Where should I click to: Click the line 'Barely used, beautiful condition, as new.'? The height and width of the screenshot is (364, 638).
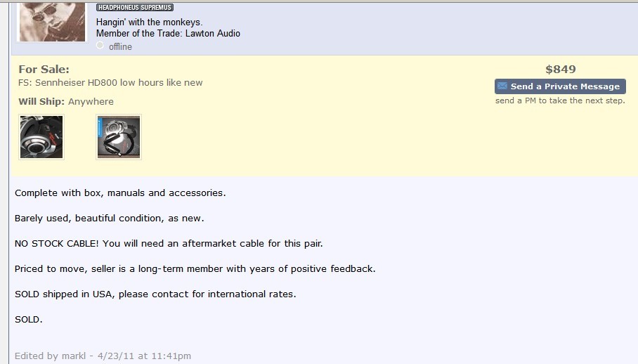tap(110, 218)
